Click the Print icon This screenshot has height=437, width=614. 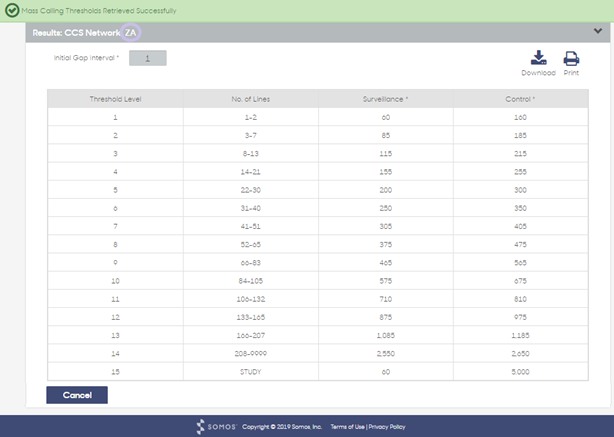(571, 58)
